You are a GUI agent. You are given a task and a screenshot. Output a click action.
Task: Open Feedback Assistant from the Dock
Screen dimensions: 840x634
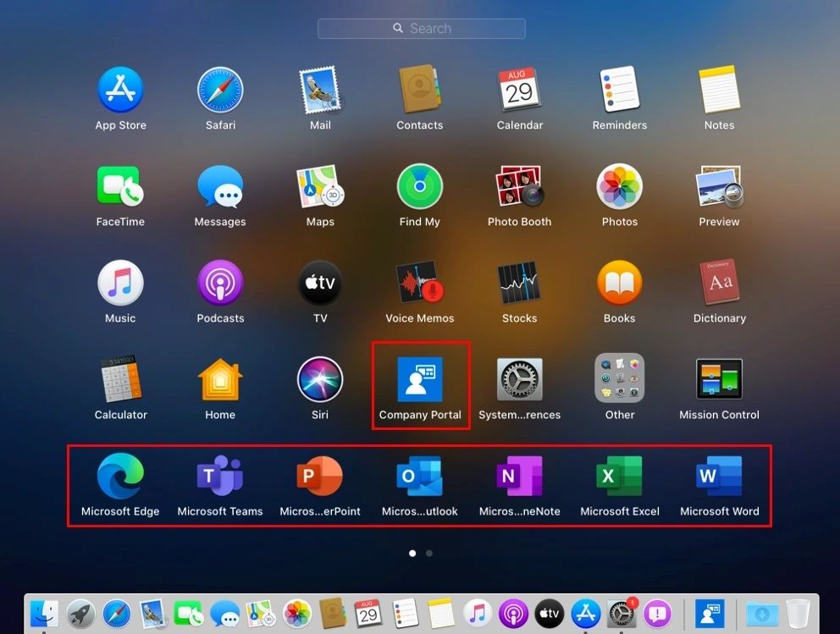658,614
